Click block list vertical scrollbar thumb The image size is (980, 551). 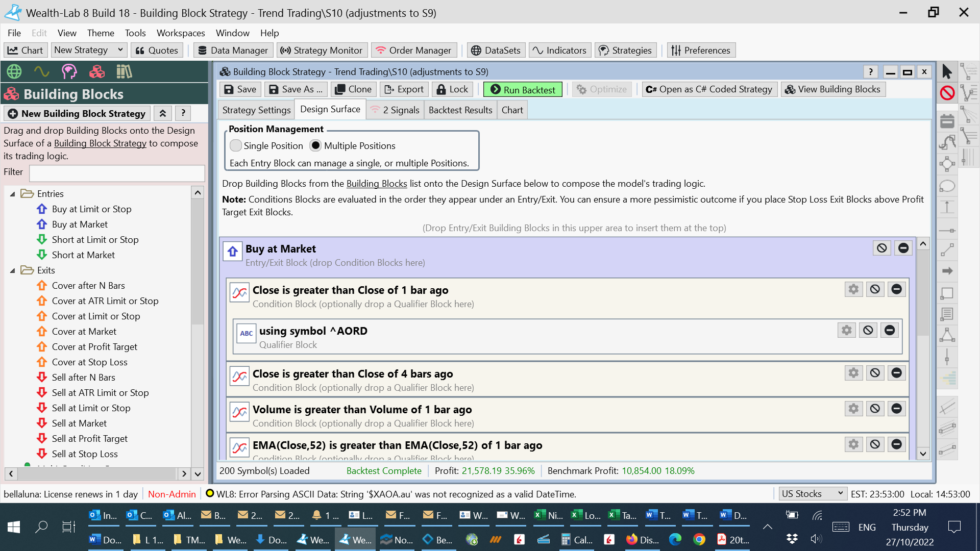[198, 262]
